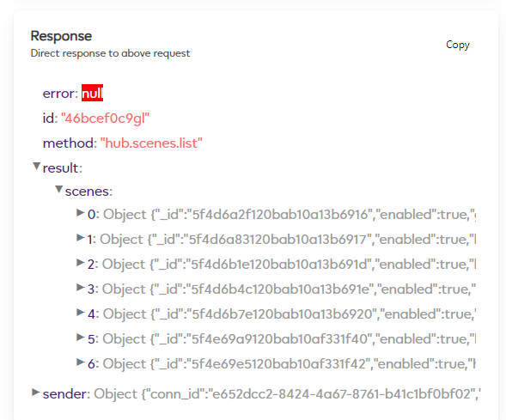Expand the sender object
The height and width of the screenshot is (420, 506).
(35, 393)
